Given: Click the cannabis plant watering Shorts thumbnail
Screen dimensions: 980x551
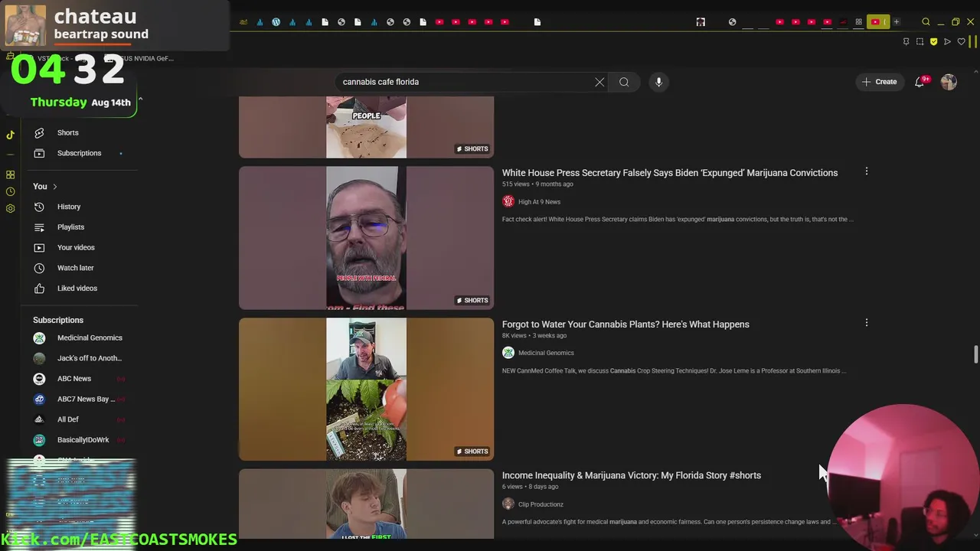Looking at the screenshot, I should (366, 390).
